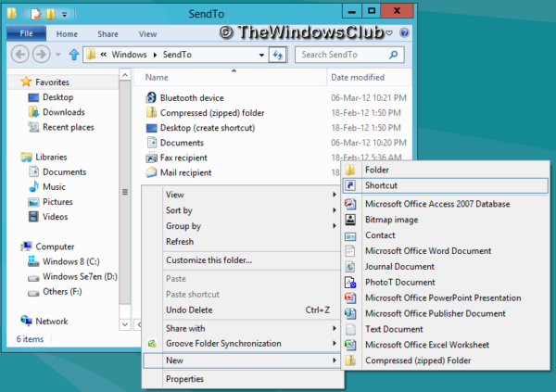Click the Favorites star icon
The width and height of the screenshot is (556, 392).
pos(26,82)
